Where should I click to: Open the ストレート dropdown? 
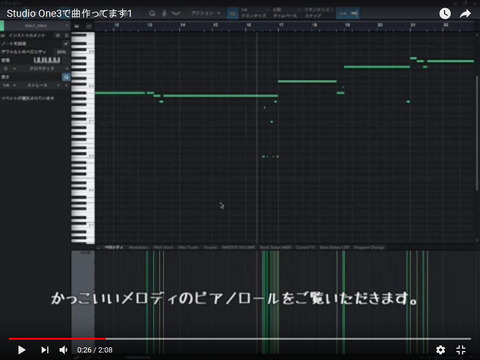[40, 85]
